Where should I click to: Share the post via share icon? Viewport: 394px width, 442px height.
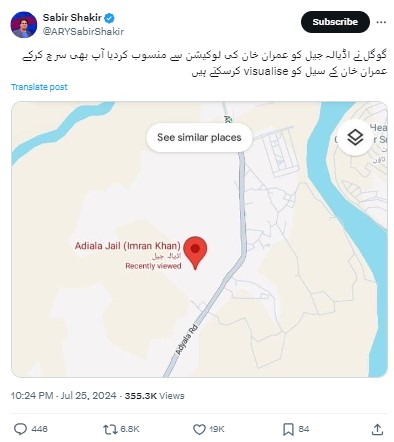point(377,429)
